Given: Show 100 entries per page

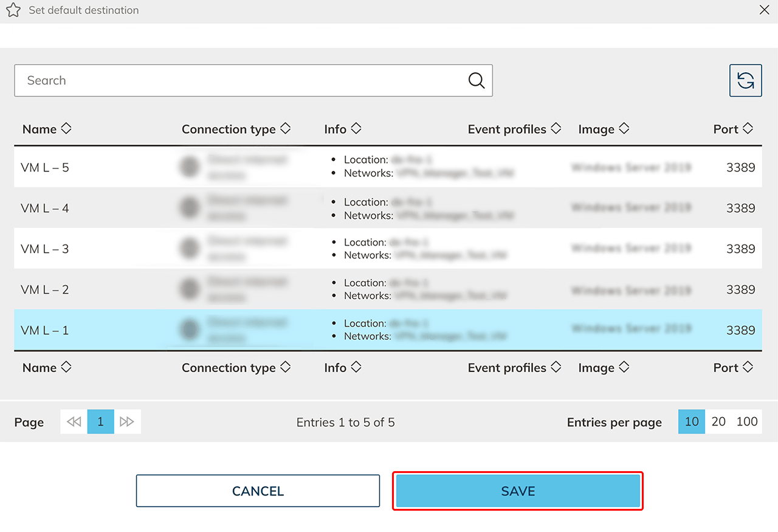Looking at the screenshot, I should click(x=746, y=422).
